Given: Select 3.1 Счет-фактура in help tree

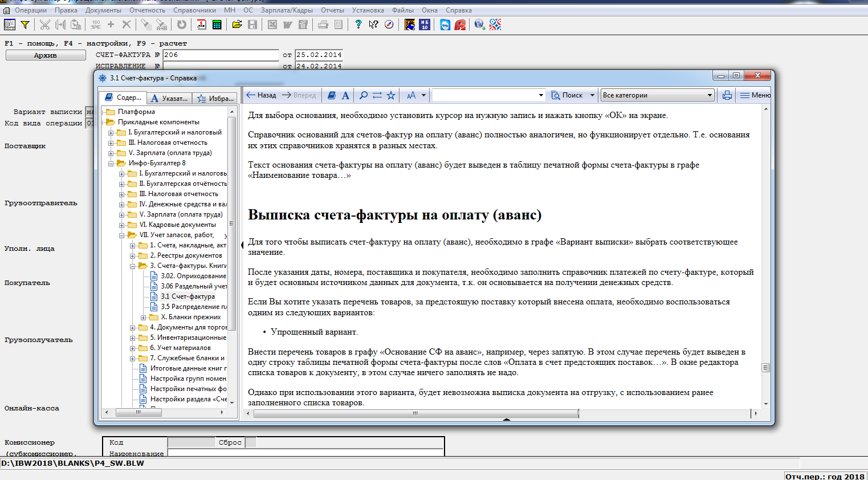Looking at the screenshot, I should (188, 296).
